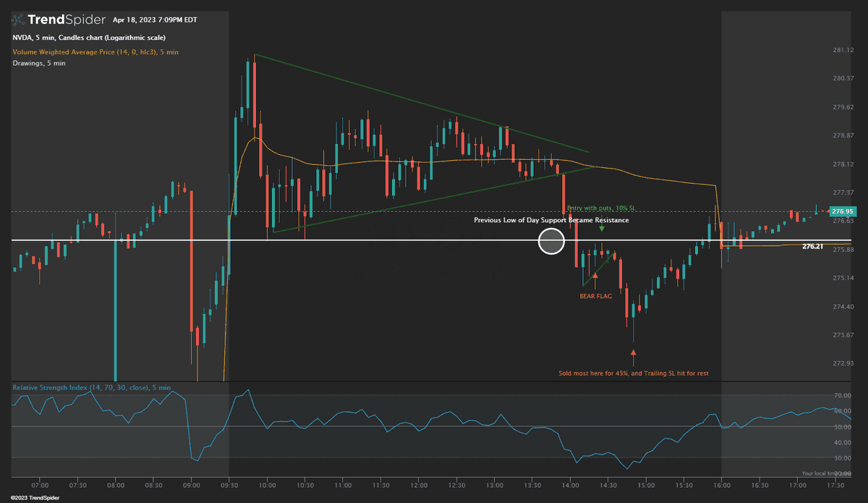Click the 17:30 time axis label
Viewport: 868px width, 503px height.
(836, 485)
